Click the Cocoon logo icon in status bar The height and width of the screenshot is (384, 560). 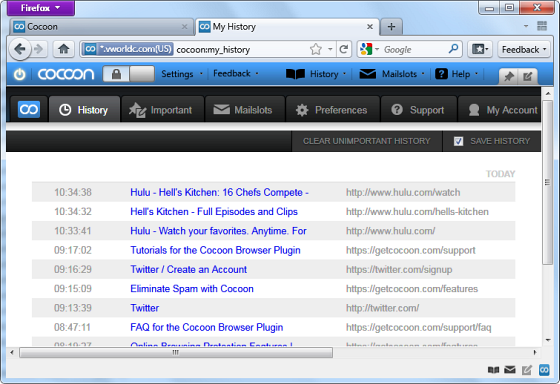click(x=544, y=370)
